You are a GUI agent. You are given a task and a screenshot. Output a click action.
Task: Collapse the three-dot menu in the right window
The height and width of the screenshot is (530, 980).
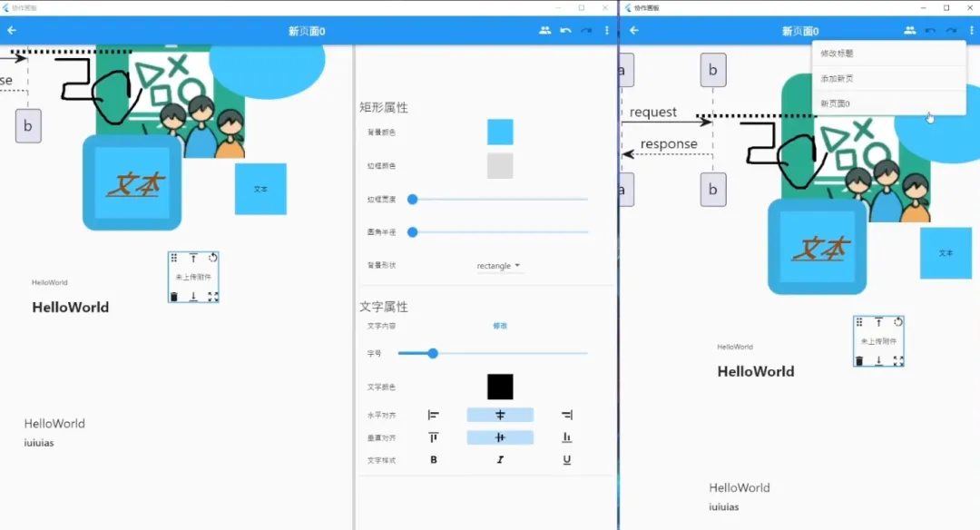click(x=971, y=31)
